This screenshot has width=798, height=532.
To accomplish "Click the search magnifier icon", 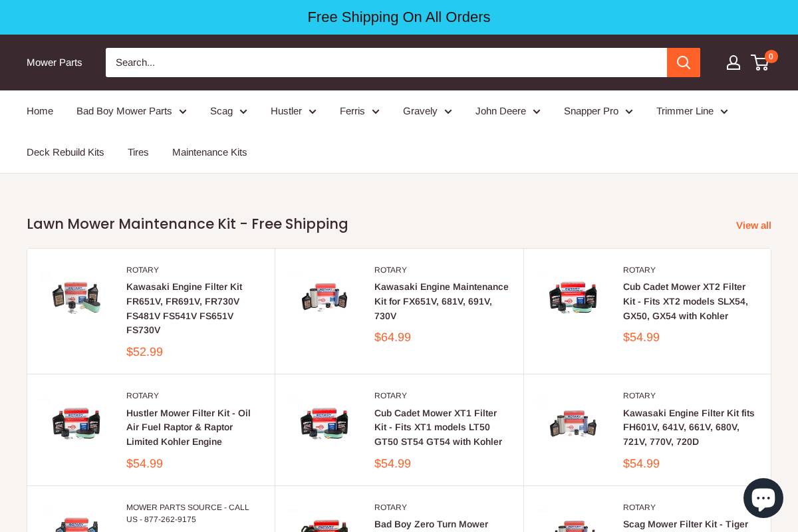I will (684, 63).
